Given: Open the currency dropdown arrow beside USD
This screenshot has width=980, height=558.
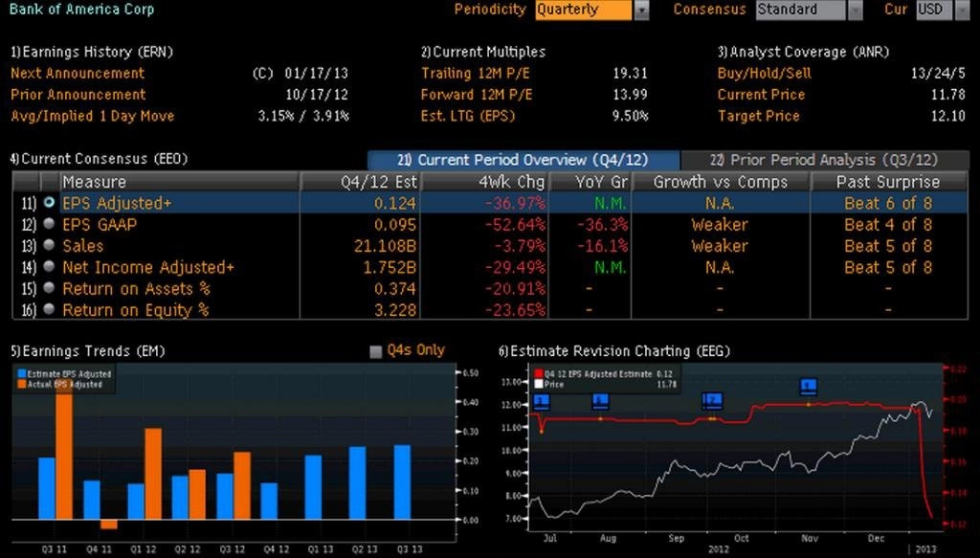Looking at the screenshot, I should (963, 10).
